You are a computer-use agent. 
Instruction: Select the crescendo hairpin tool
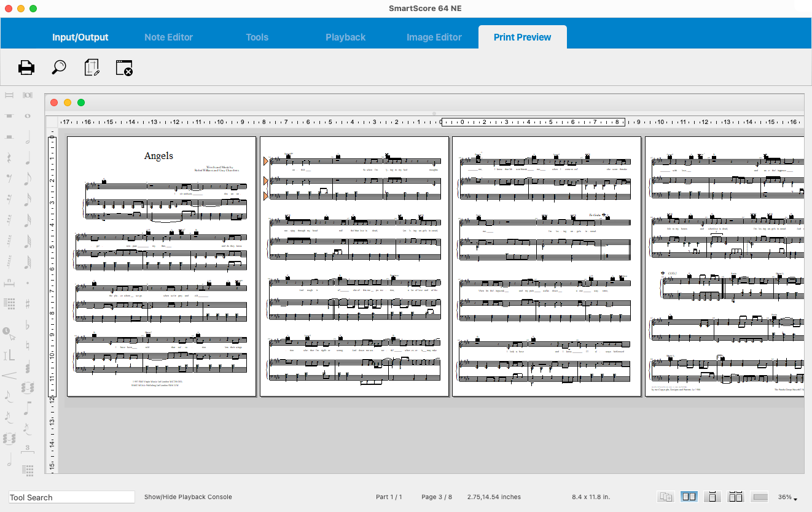9,376
